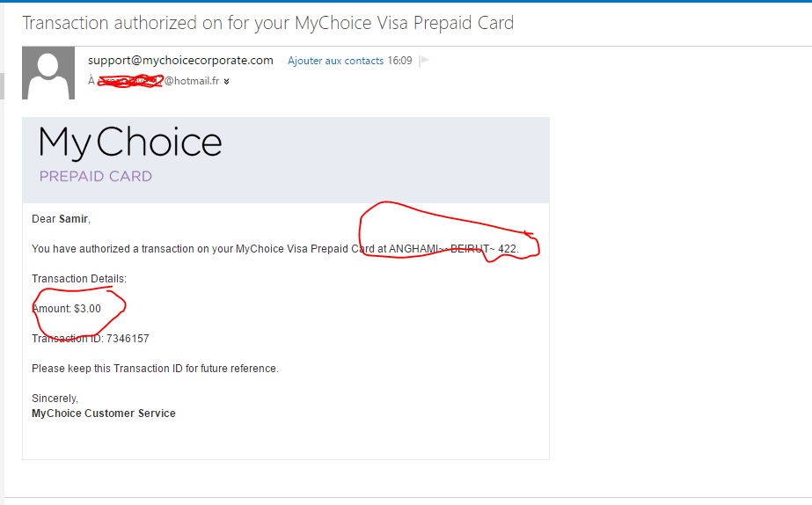
Task: Click the MyChoice logo in the banner
Action: [130, 143]
